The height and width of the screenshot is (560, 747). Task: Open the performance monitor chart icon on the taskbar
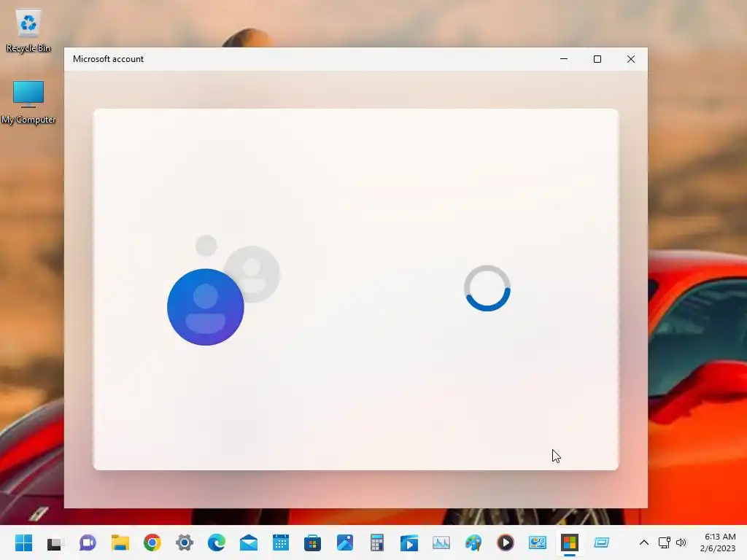(x=441, y=542)
